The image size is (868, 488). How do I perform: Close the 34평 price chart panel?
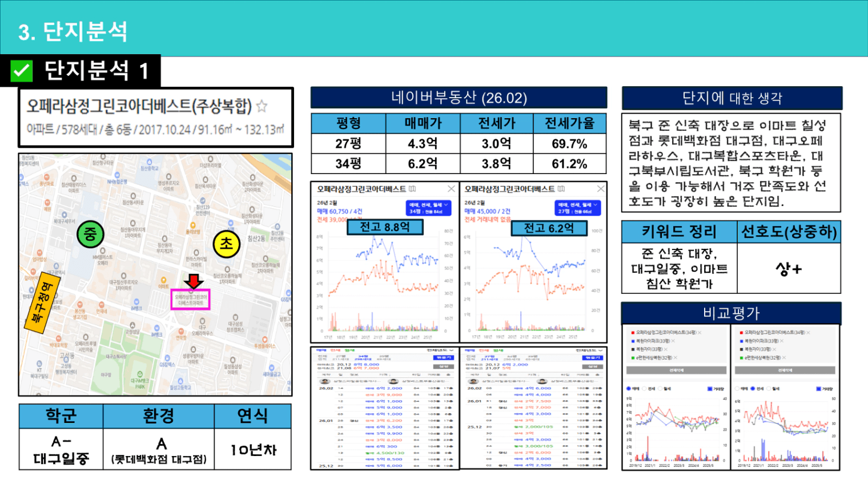pyautogui.click(x=451, y=189)
